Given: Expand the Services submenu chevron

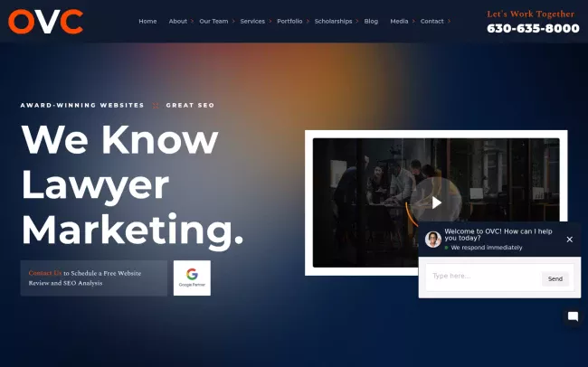Looking at the screenshot, I should [x=270, y=22].
